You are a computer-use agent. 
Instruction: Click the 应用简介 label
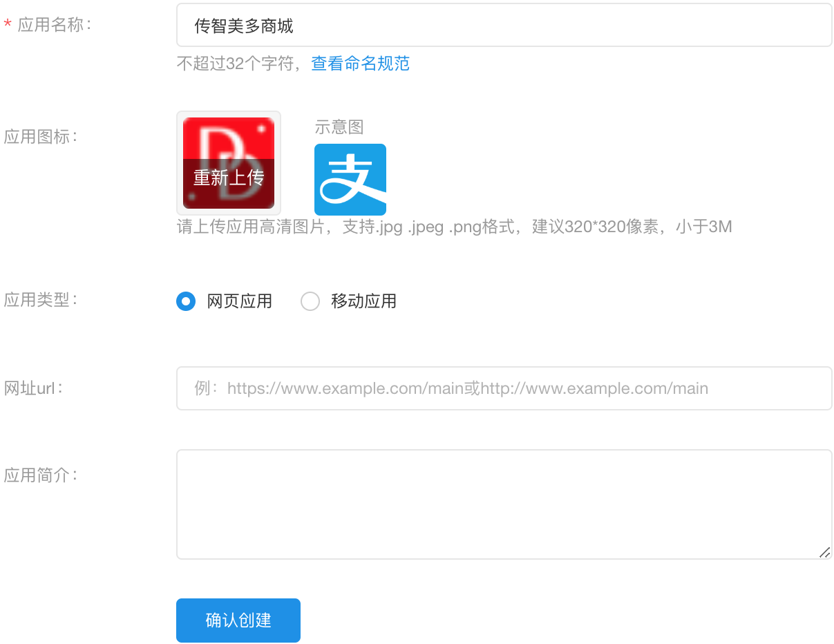coord(41,475)
